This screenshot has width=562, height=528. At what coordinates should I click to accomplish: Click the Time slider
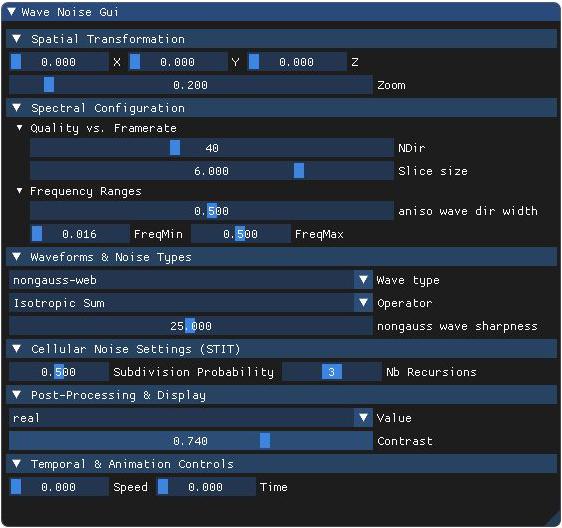click(x=206, y=487)
